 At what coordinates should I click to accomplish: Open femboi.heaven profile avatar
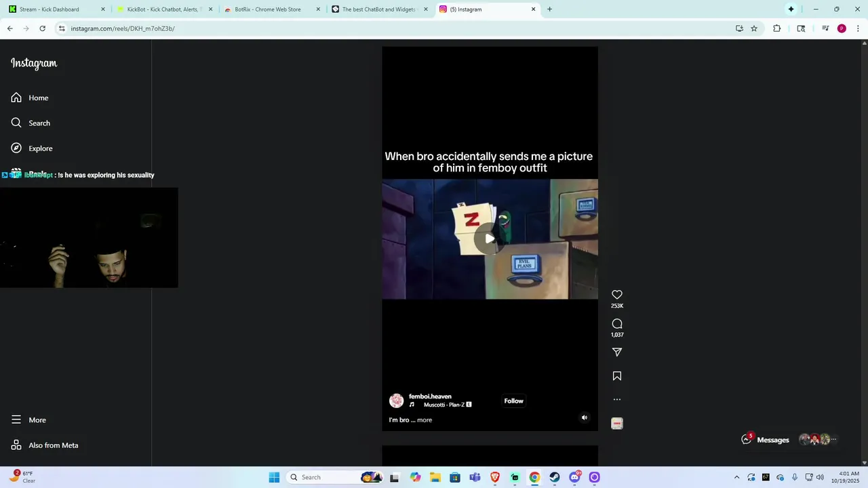point(397,401)
